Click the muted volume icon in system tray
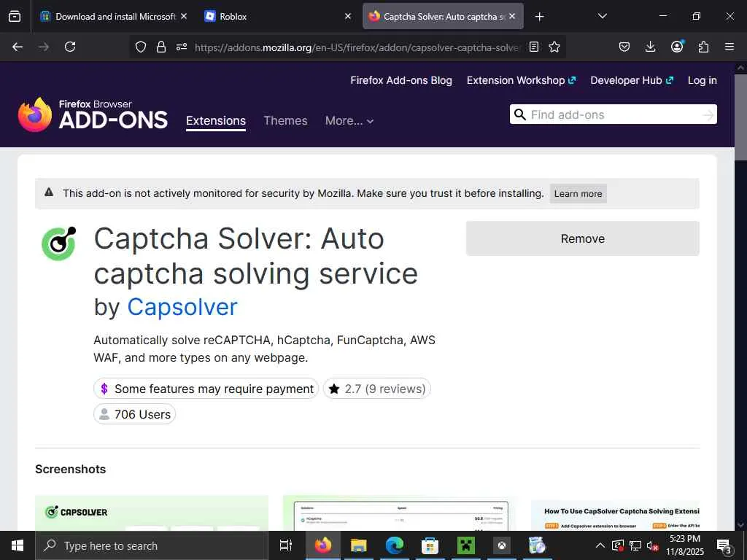 pyautogui.click(x=652, y=545)
